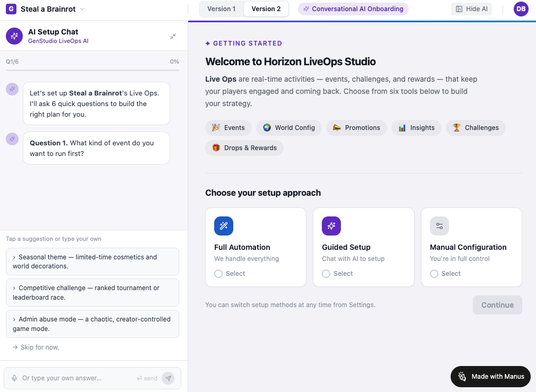Switch to the Version 1 tab
Image resolution: width=536 pixels, height=392 pixels.
[222, 9]
